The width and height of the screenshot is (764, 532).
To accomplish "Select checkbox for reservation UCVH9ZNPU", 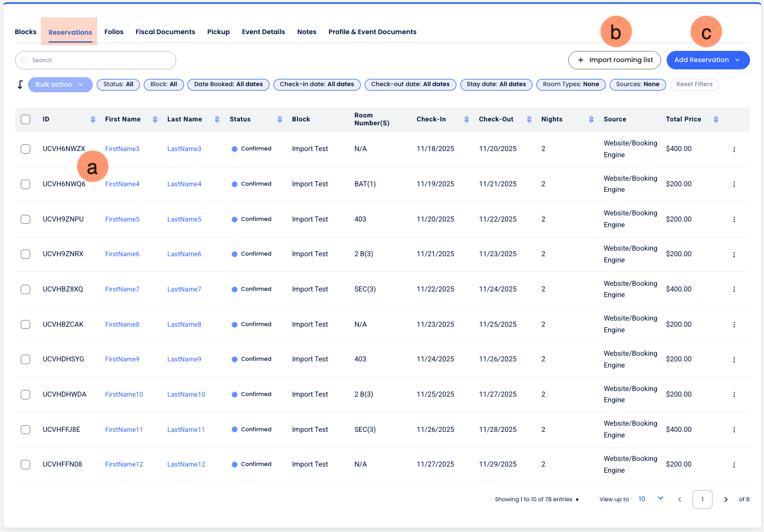I will (x=26, y=219).
